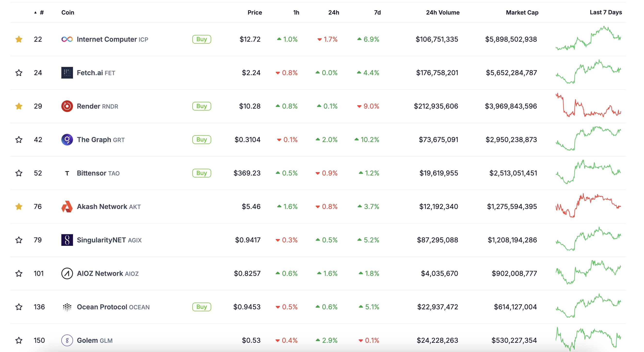Image resolution: width=644 pixels, height=352 pixels.
Task: Click the AIOZ Network circular logo
Action: pyautogui.click(x=67, y=273)
